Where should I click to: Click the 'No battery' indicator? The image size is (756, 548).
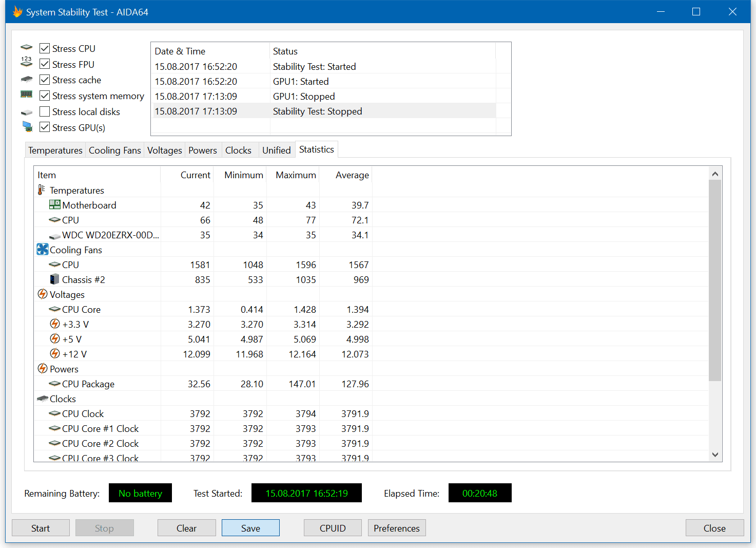tap(140, 493)
